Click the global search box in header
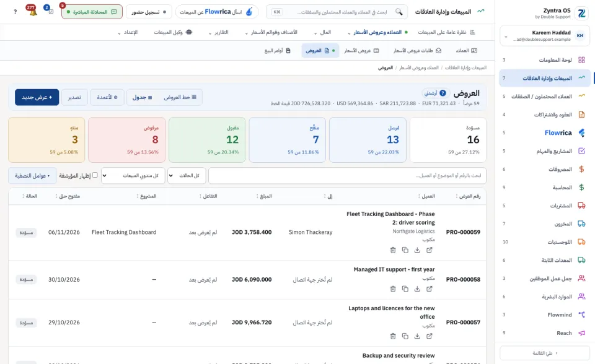 pyautogui.click(x=337, y=12)
